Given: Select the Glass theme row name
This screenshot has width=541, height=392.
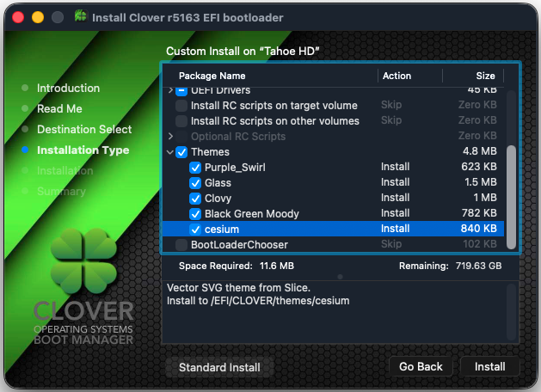Looking at the screenshot, I should point(218,183).
